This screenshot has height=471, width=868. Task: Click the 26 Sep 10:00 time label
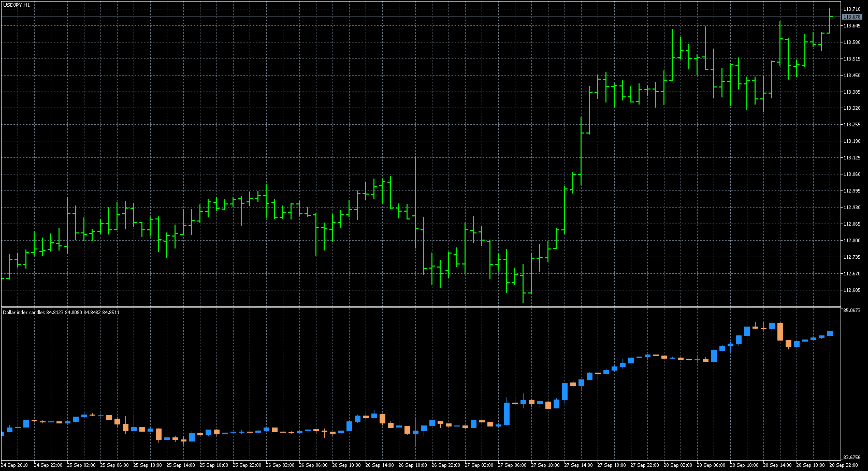346,465
